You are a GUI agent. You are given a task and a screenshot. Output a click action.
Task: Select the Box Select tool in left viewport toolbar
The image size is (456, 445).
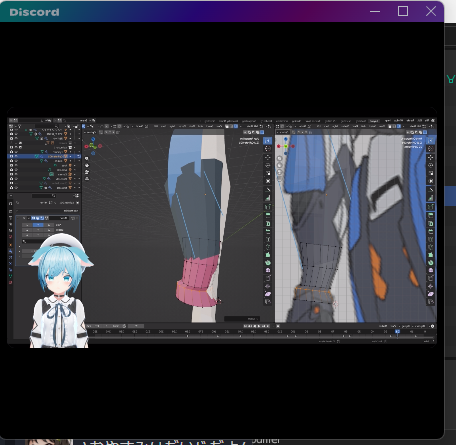(267, 141)
